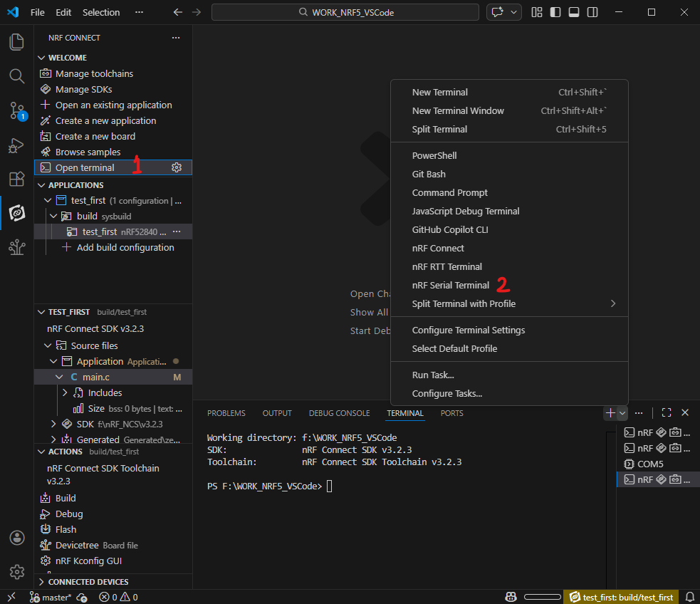The image size is (700, 604).
Task: Go forward with the navigation arrow
Action: coord(197,12)
